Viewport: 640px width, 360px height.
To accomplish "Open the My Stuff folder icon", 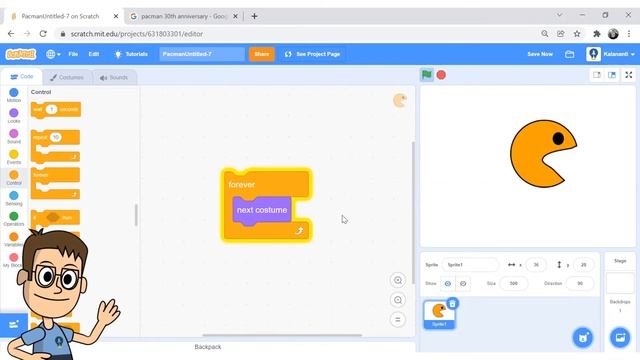I will (x=569, y=54).
